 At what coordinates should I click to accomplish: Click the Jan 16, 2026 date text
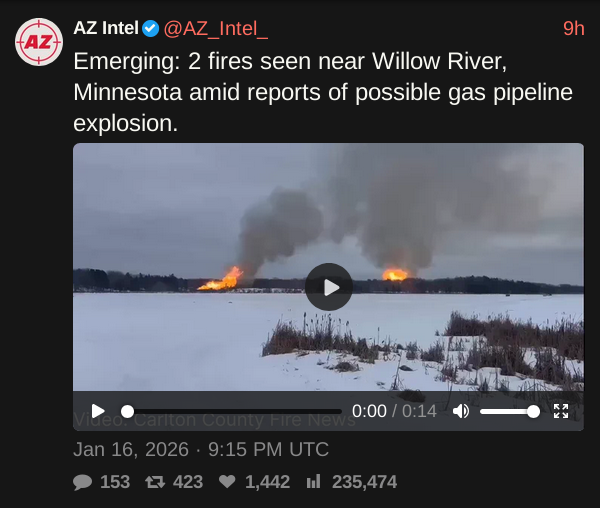pyautogui.click(x=131, y=449)
